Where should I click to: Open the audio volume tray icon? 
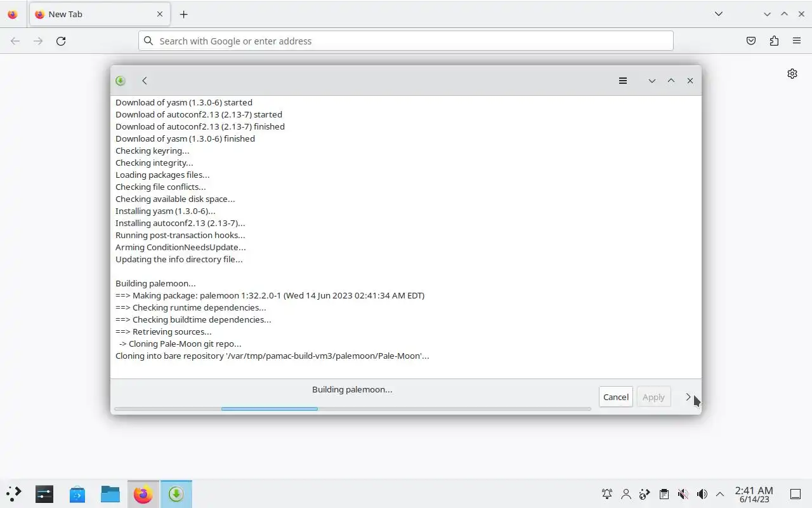pos(702,494)
